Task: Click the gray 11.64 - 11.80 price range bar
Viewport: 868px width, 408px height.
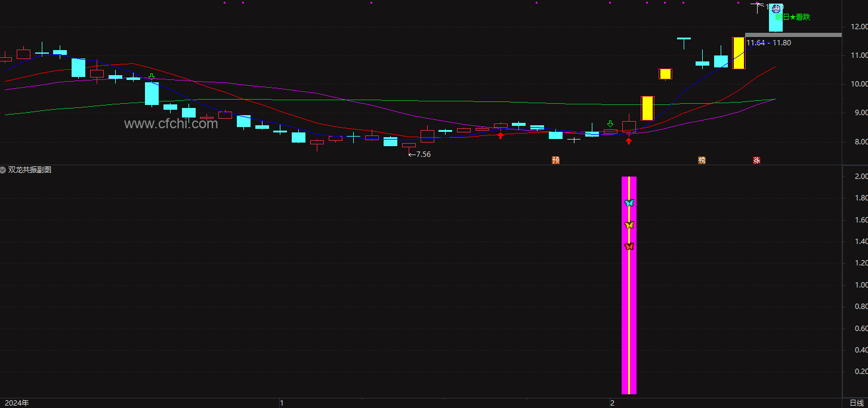Action: (793, 35)
